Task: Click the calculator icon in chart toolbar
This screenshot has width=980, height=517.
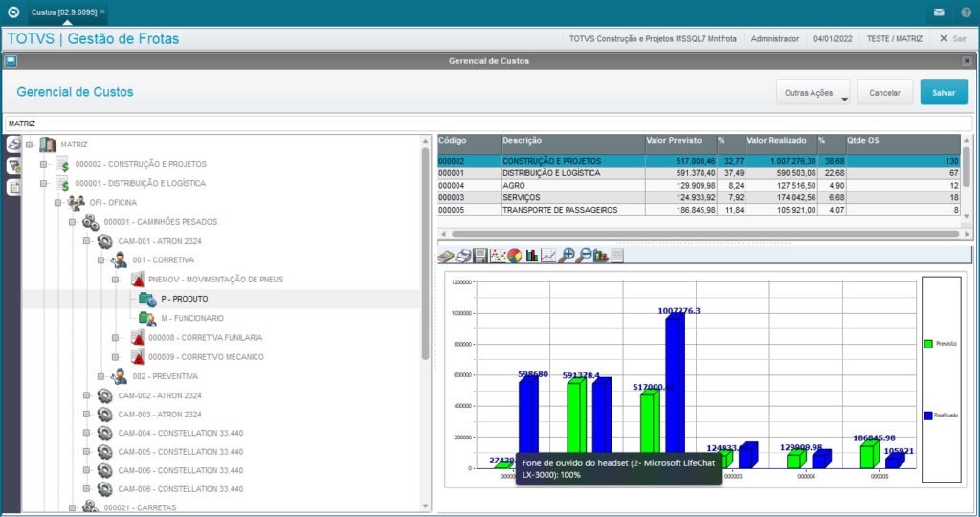Action: (x=446, y=255)
